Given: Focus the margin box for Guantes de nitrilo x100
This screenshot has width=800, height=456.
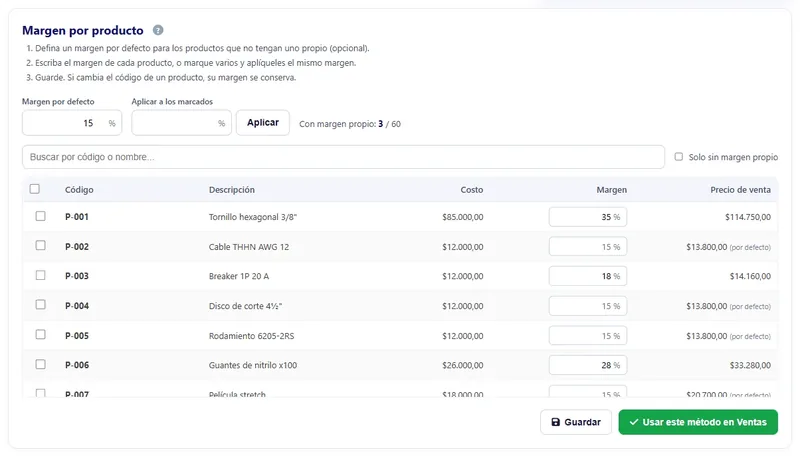Looking at the screenshot, I should pos(588,365).
